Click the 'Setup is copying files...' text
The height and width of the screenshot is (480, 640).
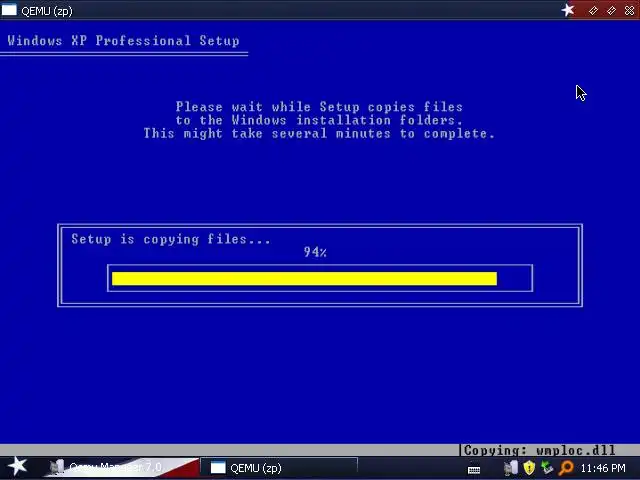[x=171, y=239]
